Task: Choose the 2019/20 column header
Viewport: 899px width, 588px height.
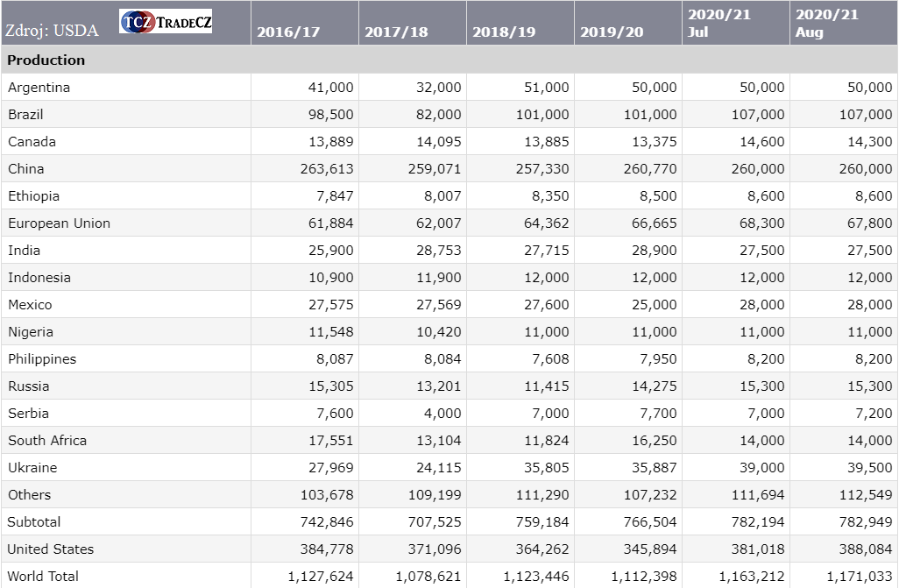Action: pos(612,32)
